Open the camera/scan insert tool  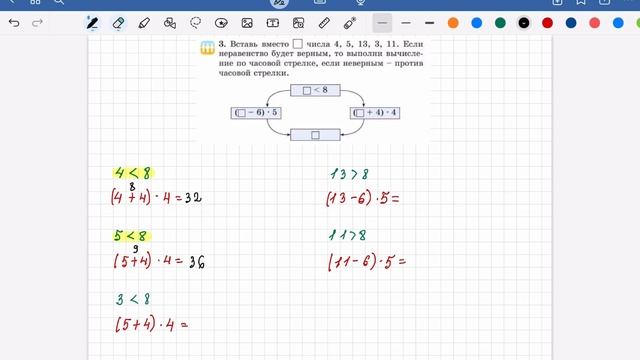(298, 23)
